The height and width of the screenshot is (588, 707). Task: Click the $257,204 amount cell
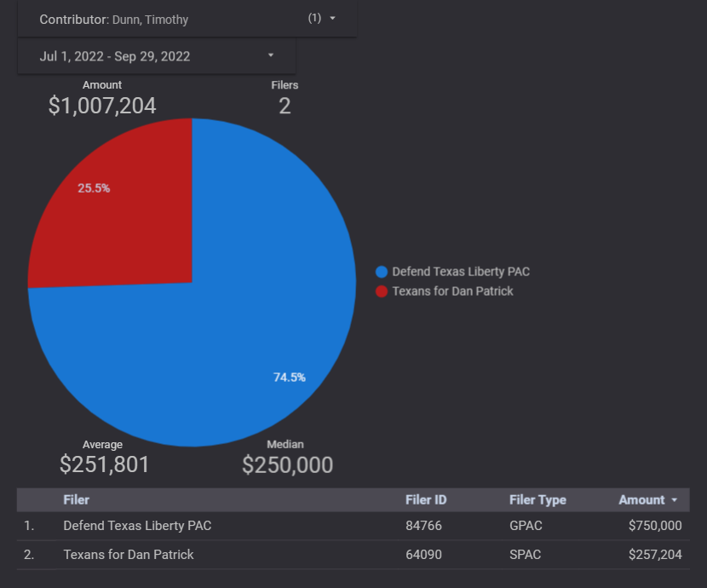pyautogui.click(x=655, y=555)
